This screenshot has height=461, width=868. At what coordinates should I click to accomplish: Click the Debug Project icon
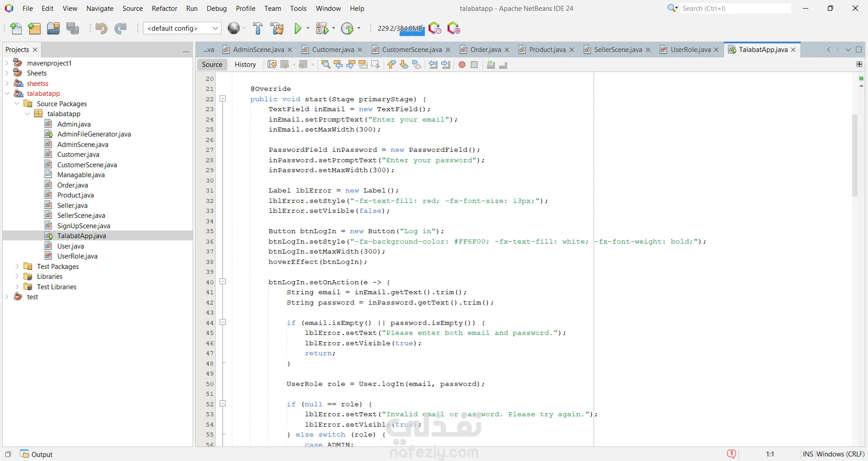(x=322, y=28)
